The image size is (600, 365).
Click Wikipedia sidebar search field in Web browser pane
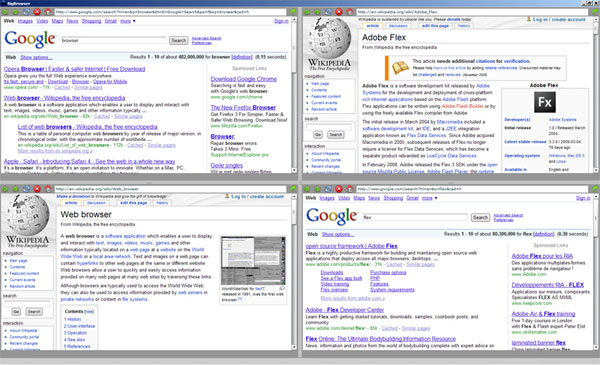(27, 304)
